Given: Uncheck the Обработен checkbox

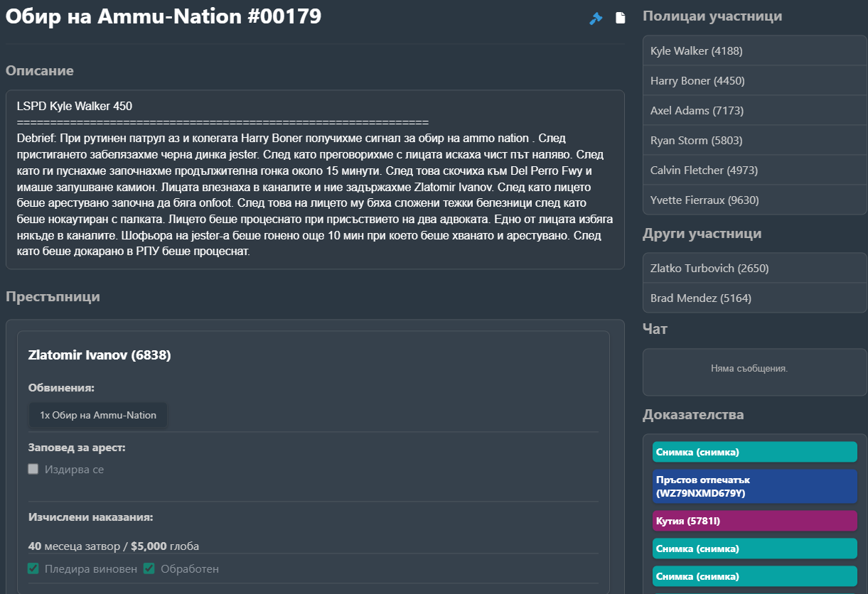Looking at the screenshot, I should click(149, 568).
